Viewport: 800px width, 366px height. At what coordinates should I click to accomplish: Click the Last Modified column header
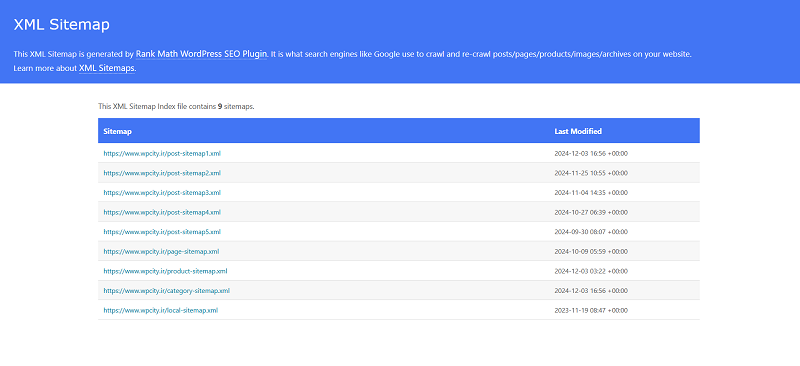coord(578,131)
